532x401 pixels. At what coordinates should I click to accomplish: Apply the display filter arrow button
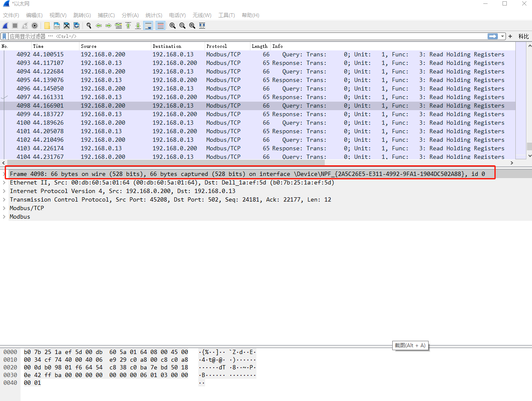pyautogui.click(x=493, y=37)
